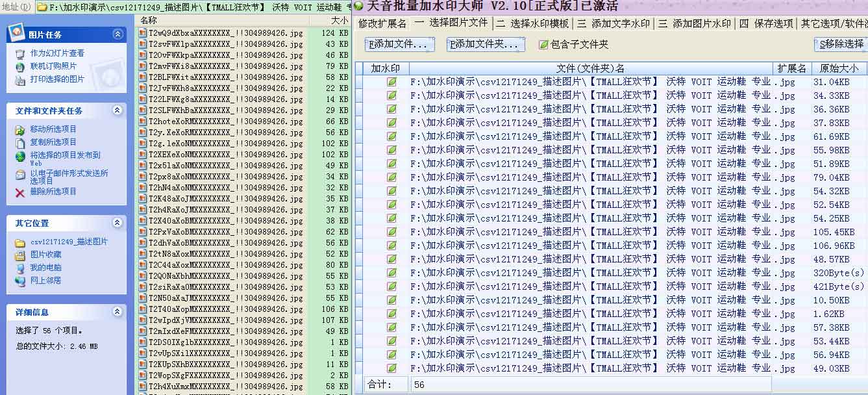Click the red X delete selected items icon
This screenshot has height=395, width=868.
pos(20,192)
